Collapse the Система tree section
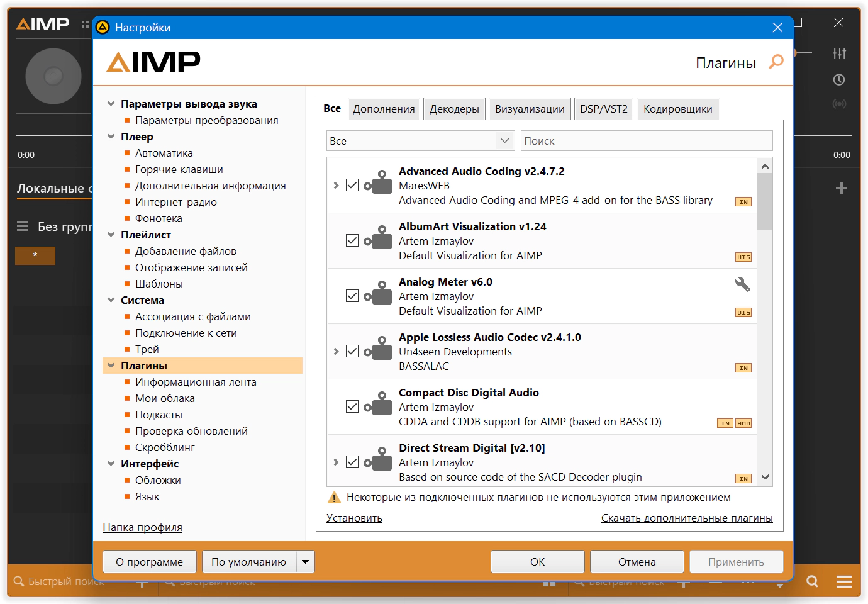868x604 pixels. point(111,300)
